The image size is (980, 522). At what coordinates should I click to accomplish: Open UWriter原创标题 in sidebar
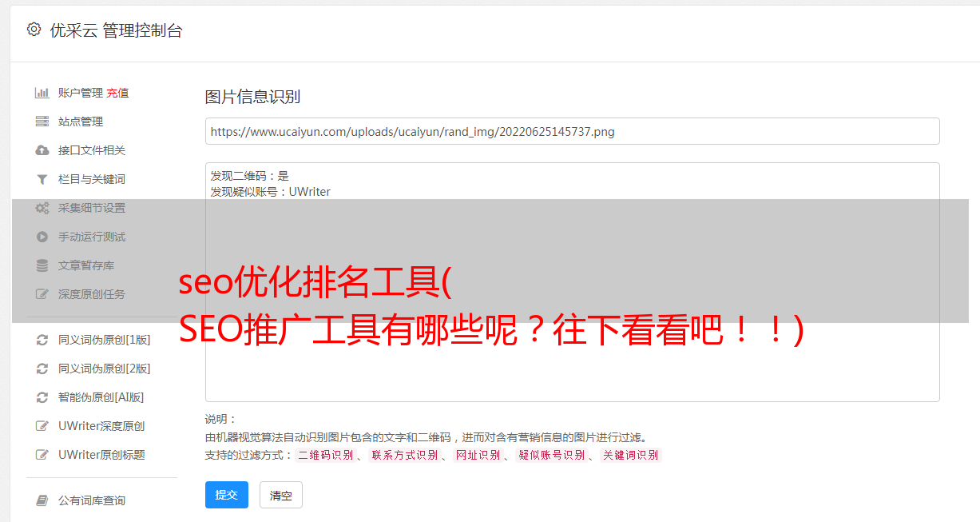point(101,455)
